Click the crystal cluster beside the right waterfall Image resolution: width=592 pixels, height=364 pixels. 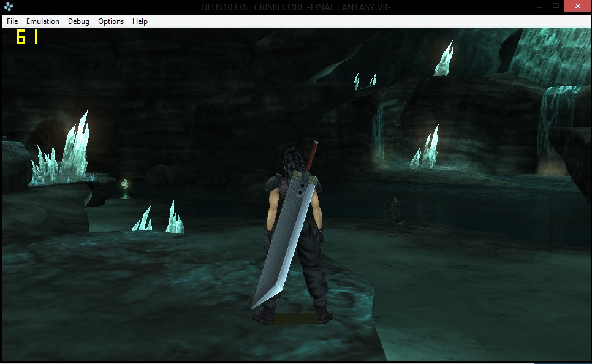[427, 149]
